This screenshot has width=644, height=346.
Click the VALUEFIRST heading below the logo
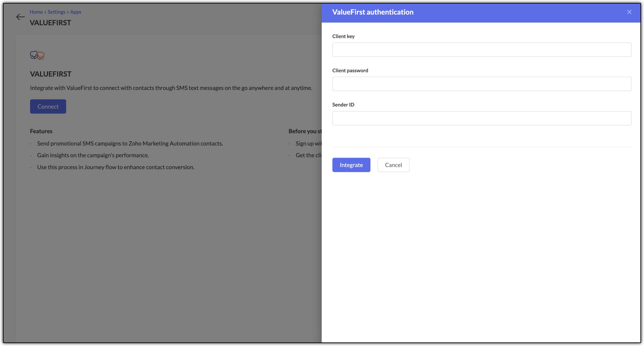(x=51, y=74)
